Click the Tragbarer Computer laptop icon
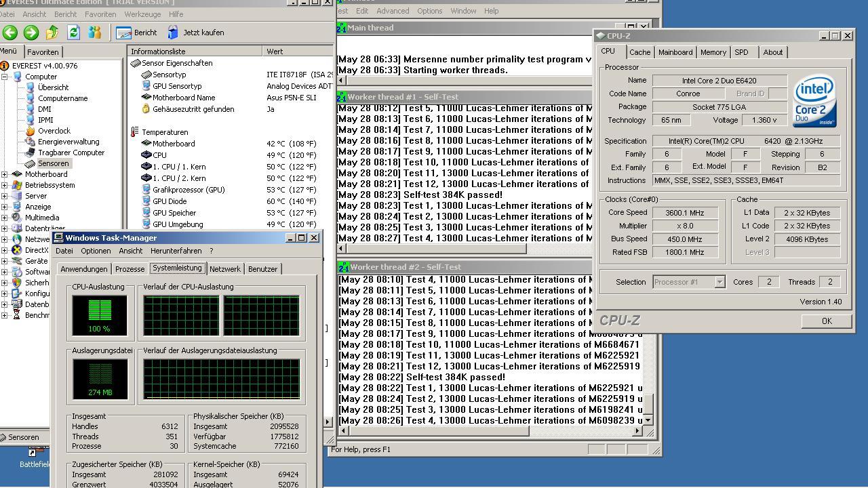Image resolution: width=868 pixels, height=488 pixels. pyautogui.click(x=30, y=152)
